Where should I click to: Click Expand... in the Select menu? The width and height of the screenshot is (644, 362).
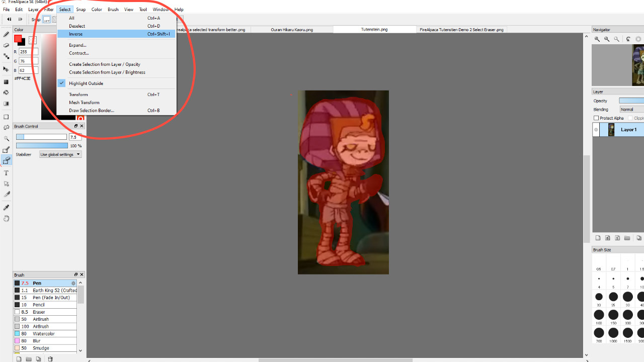(117, 45)
